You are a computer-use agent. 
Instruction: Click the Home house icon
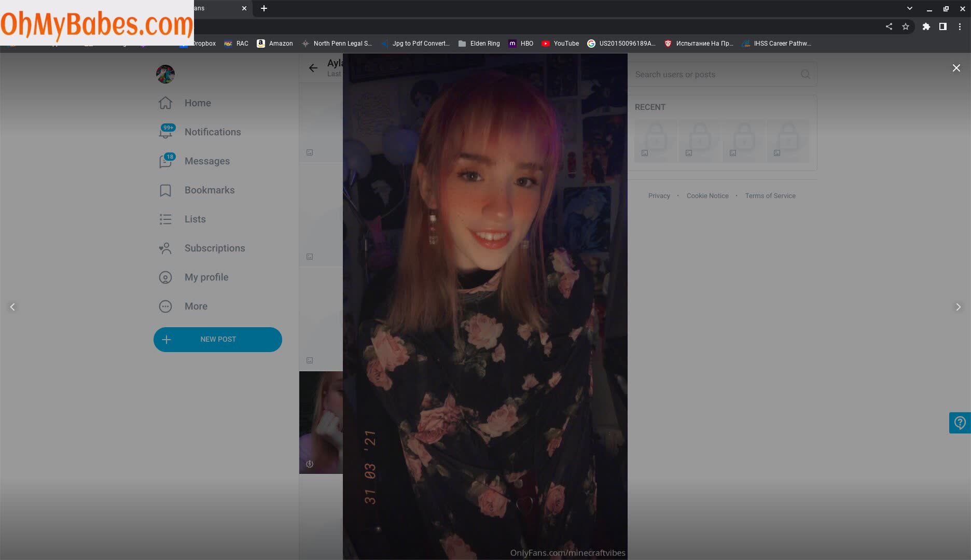(165, 103)
